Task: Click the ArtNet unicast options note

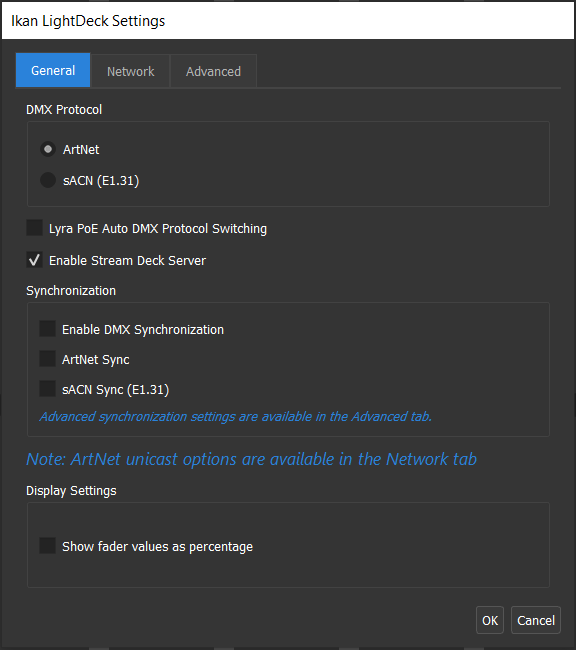Action: click(x=251, y=459)
